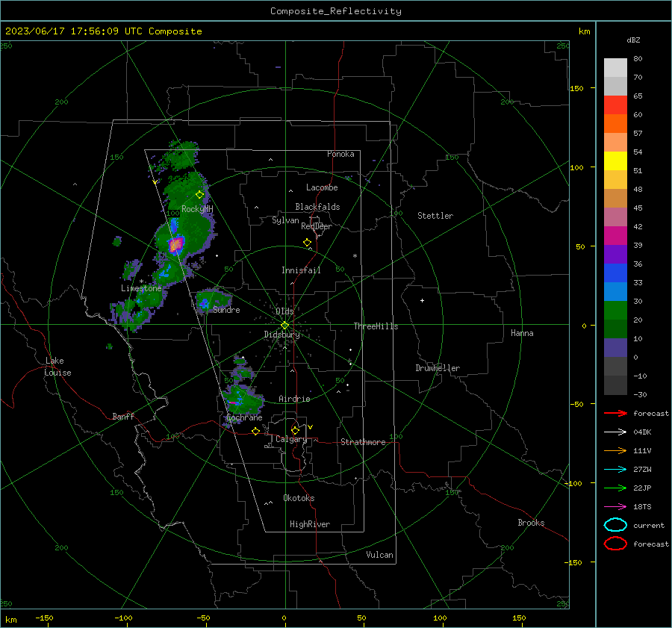Click the yellow diamond marker below RedDeer
This screenshot has width=672, height=628.
[308, 242]
